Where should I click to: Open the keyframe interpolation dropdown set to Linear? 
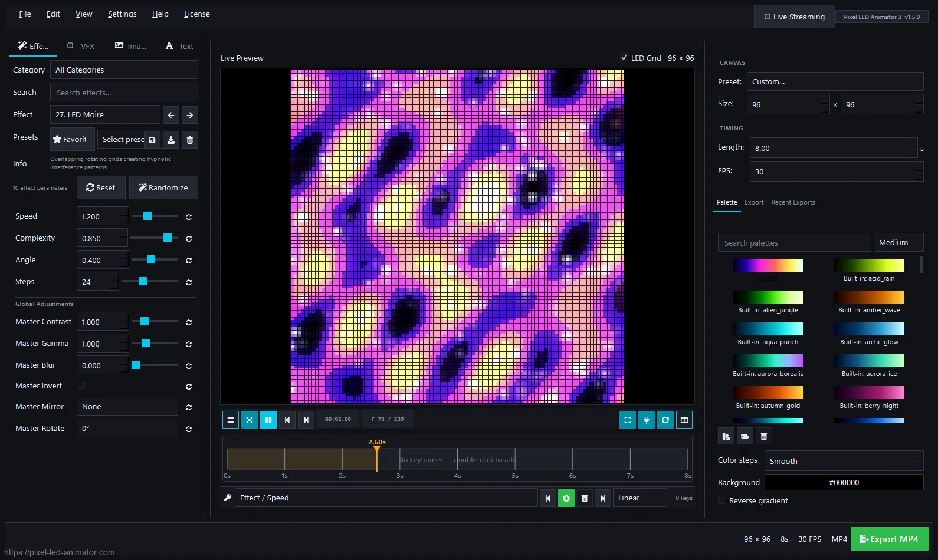click(640, 498)
